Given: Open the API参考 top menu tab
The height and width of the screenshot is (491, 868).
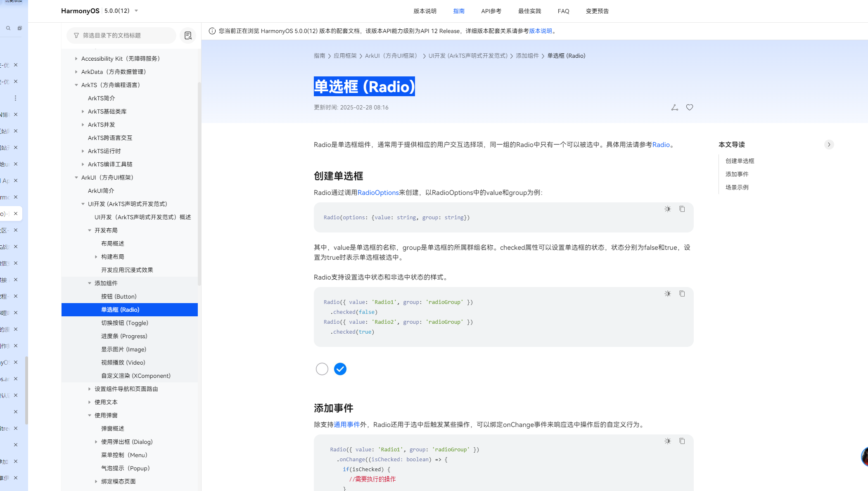Looking at the screenshot, I should coord(491,11).
